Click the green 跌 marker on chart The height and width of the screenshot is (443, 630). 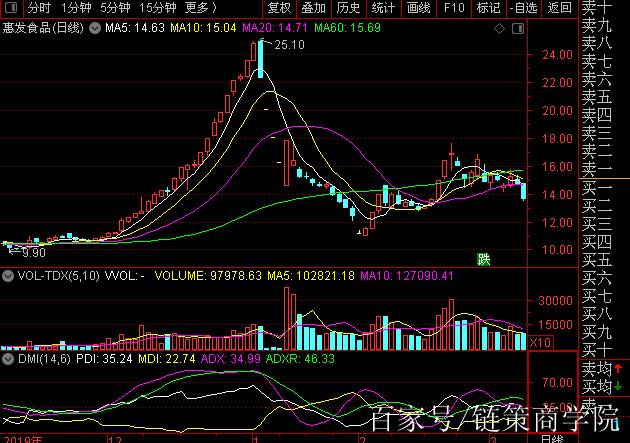click(x=484, y=260)
